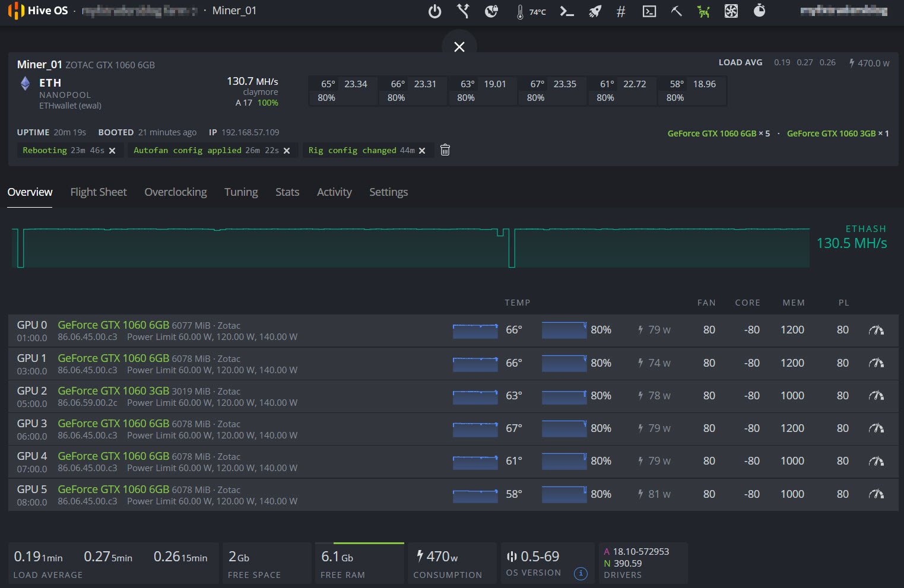
Task: Click the GPU 0 fan speed mini graph
Action: coord(564,330)
